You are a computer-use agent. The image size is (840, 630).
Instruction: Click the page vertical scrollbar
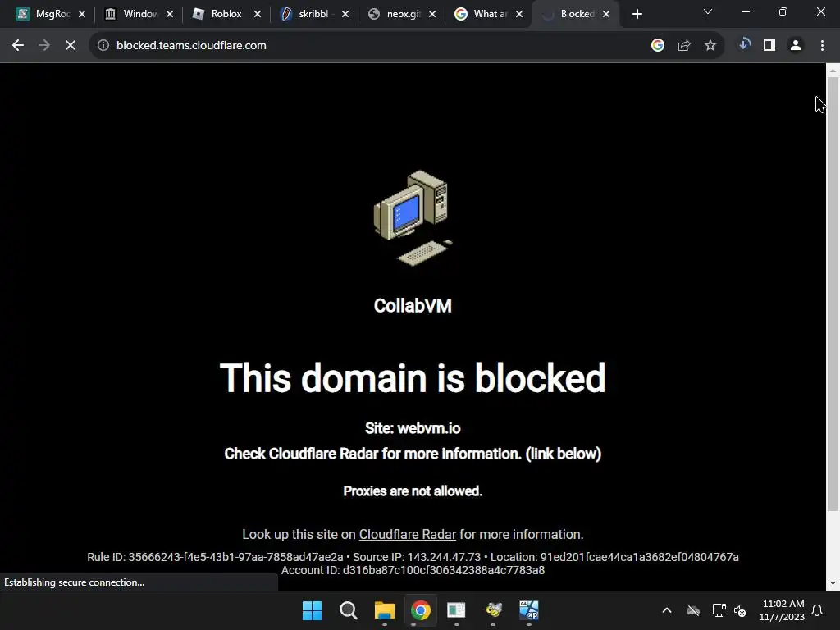[x=833, y=294]
